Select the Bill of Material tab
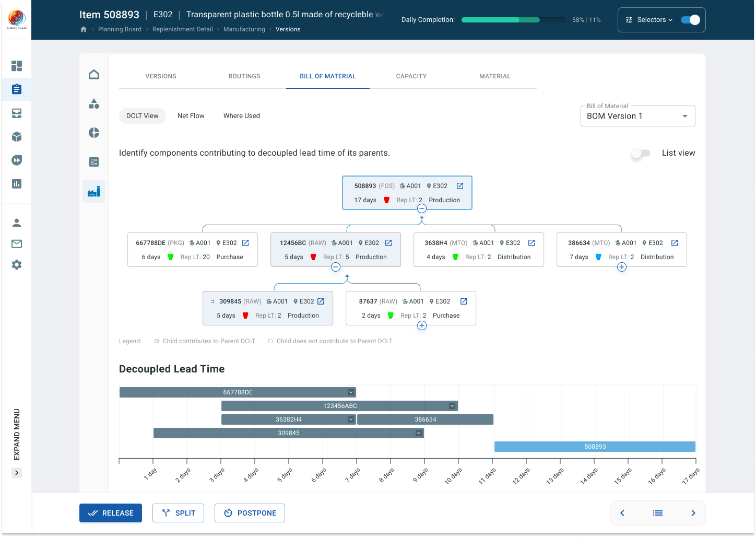 [328, 76]
